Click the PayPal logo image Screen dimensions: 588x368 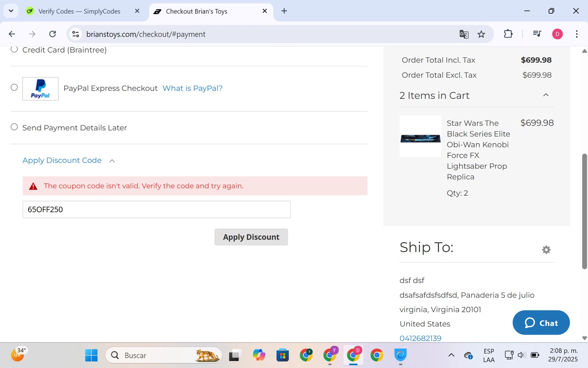[40, 89]
